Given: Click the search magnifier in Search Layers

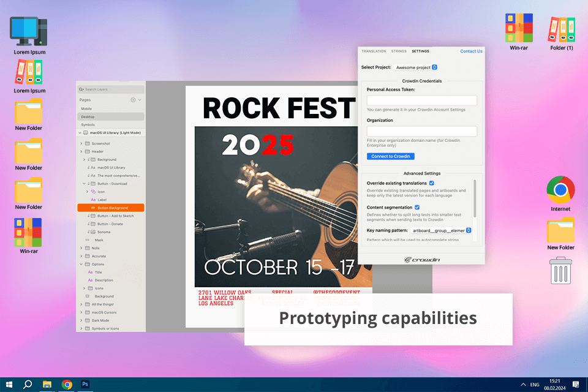Looking at the screenshot, I should pyautogui.click(x=81, y=89).
